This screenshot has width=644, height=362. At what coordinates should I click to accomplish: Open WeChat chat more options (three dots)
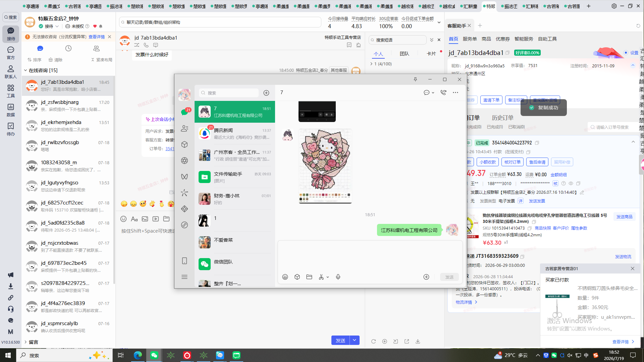pos(455,93)
